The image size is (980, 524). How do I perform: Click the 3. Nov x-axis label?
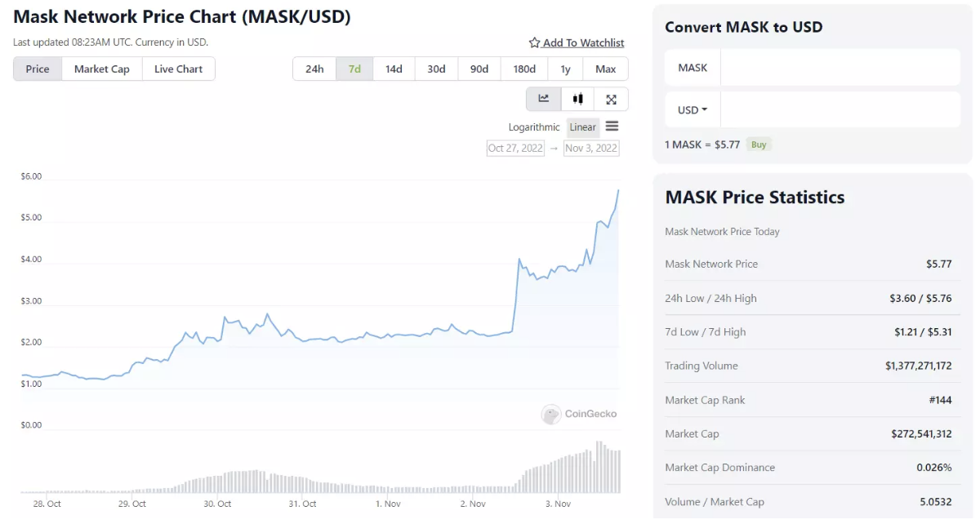[558, 504]
